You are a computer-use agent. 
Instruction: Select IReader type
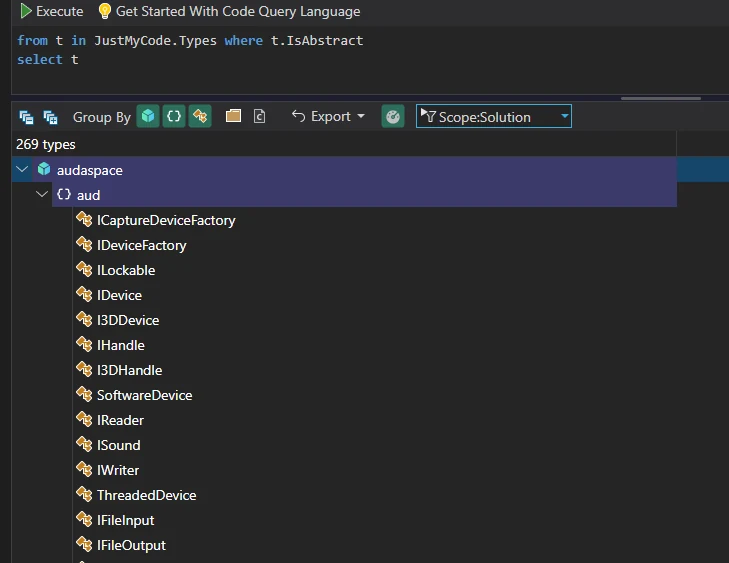tap(120, 420)
